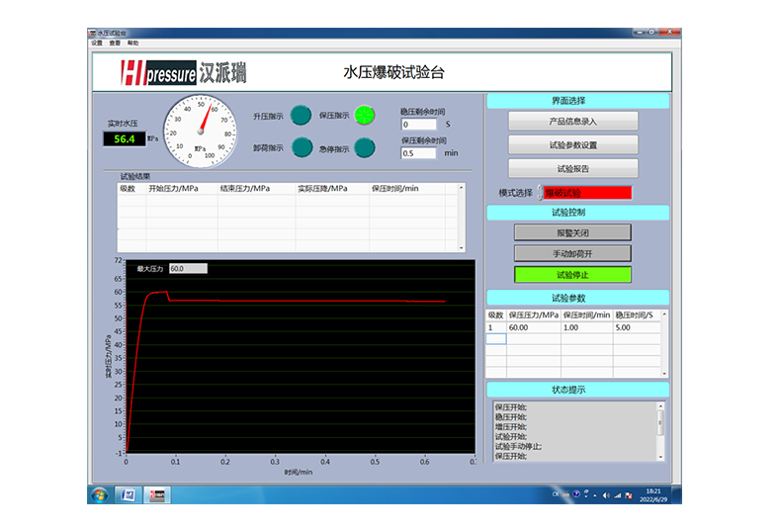Click the 1.00 hold time cell

pos(587,327)
